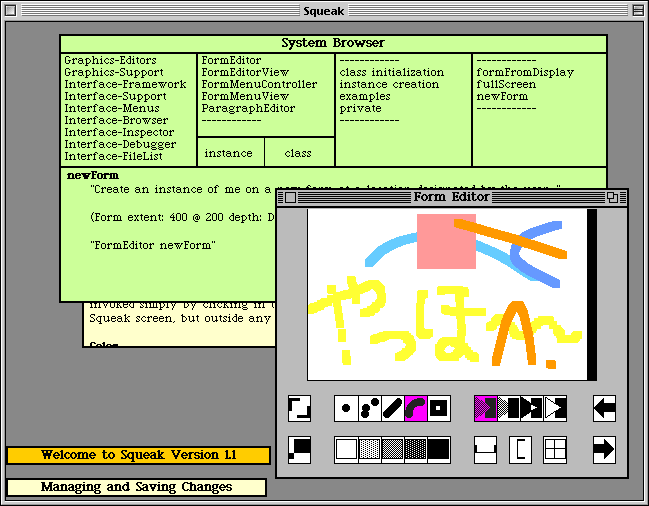This screenshot has width=649, height=506.
Task: Switch to the gray dotted-arrow 'under' mode
Action: [x=509, y=409]
